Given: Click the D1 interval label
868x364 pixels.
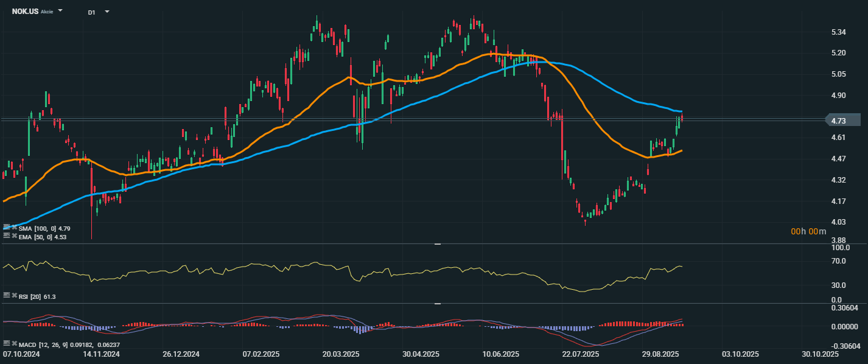Looking at the screenshot, I should [x=91, y=12].
